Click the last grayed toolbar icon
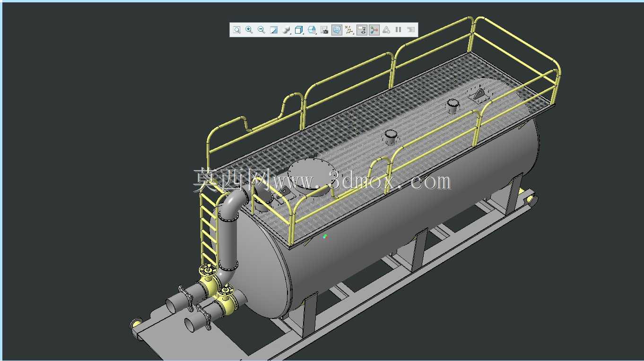The image size is (644, 361). [411, 30]
